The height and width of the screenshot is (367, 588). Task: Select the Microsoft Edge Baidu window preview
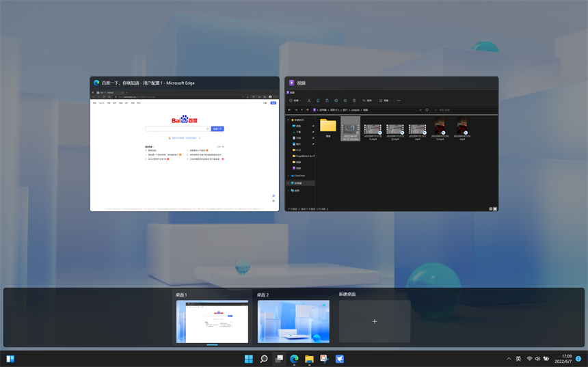tap(185, 150)
